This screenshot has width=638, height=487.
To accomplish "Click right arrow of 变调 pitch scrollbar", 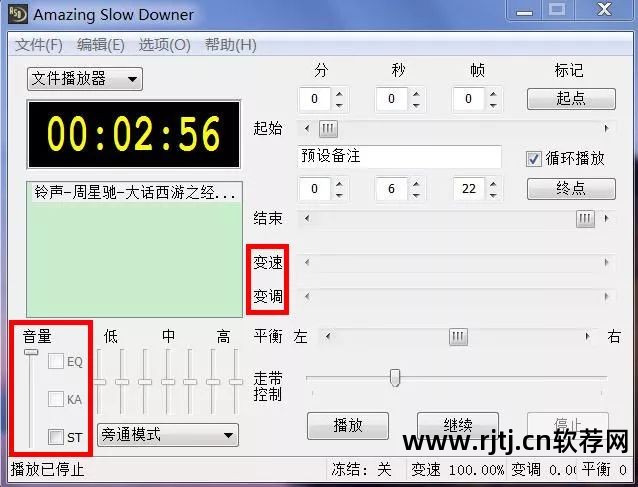I will point(606,297).
